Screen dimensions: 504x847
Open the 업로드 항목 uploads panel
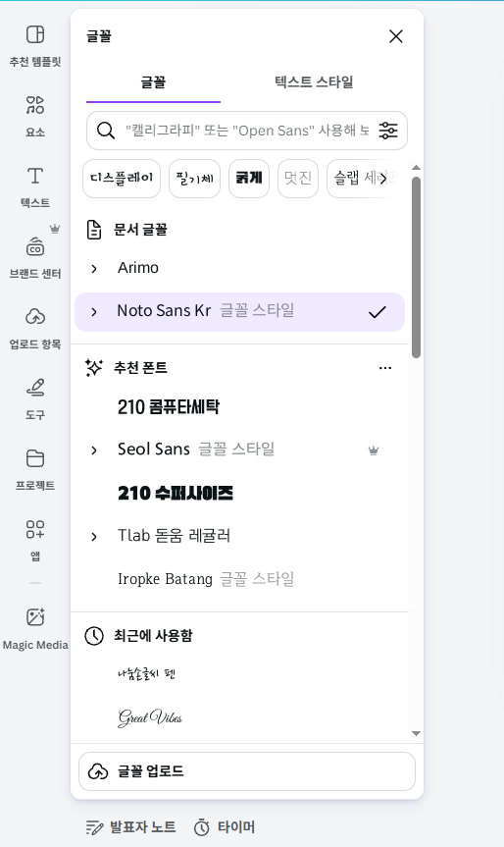[35, 329]
